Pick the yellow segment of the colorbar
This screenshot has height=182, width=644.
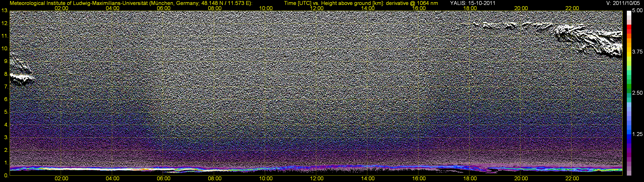point(629,54)
